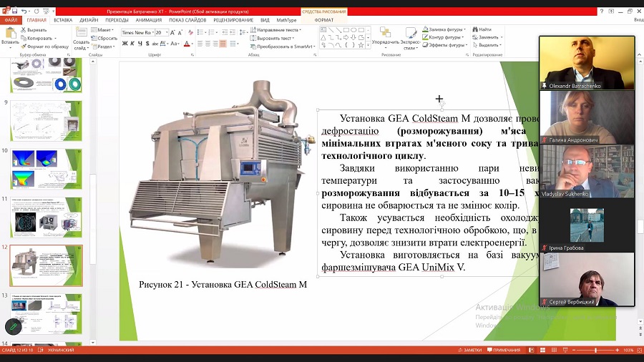The height and width of the screenshot is (362, 644).
Task: Toggle bold Ж formatting
Action: pyautogui.click(x=125, y=44)
